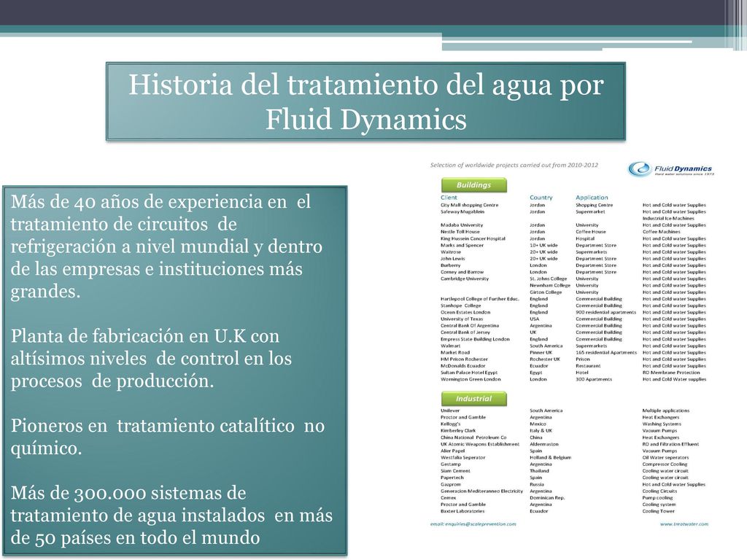Select paragraph 'Planta de fabricación en U.K'

coord(151,359)
